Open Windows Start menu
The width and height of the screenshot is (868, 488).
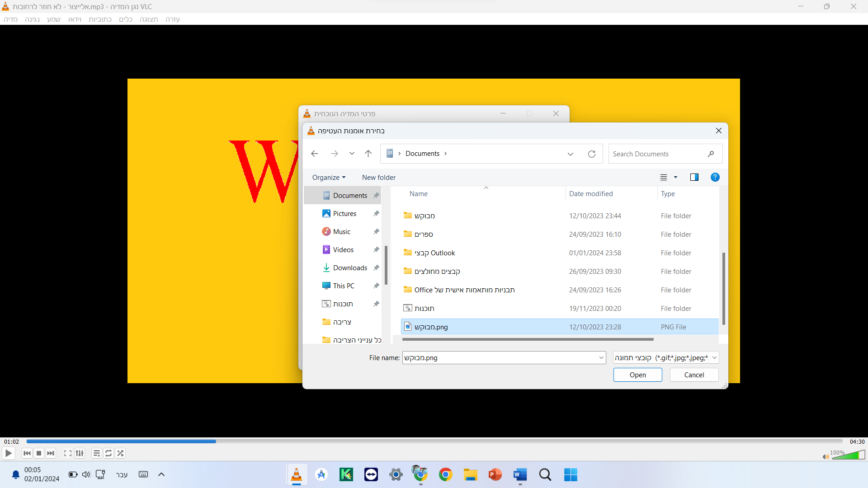[x=571, y=474]
